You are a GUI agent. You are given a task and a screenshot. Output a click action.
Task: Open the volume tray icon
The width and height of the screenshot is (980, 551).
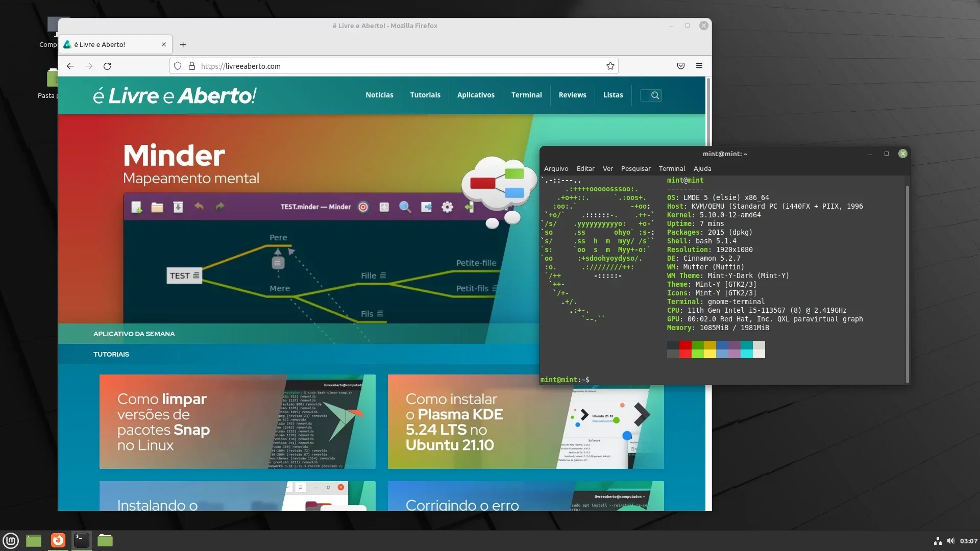(x=950, y=541)
